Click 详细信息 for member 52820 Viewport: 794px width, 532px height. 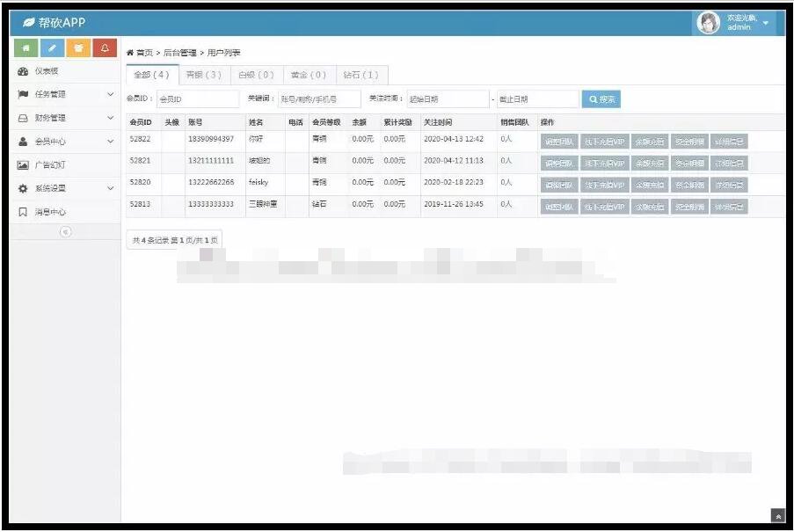click(729, 186)
